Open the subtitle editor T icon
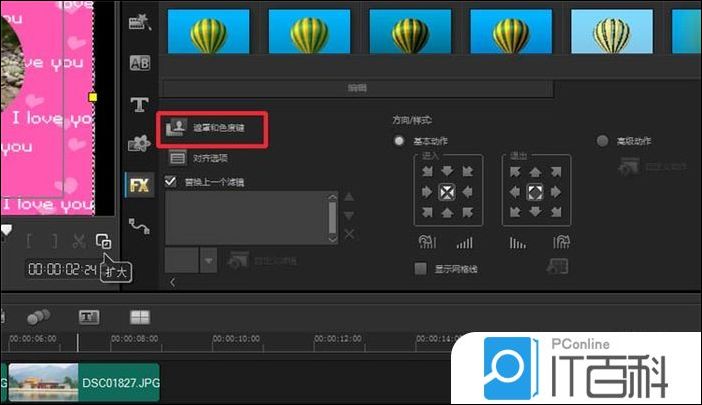 [x=89, y=317]
